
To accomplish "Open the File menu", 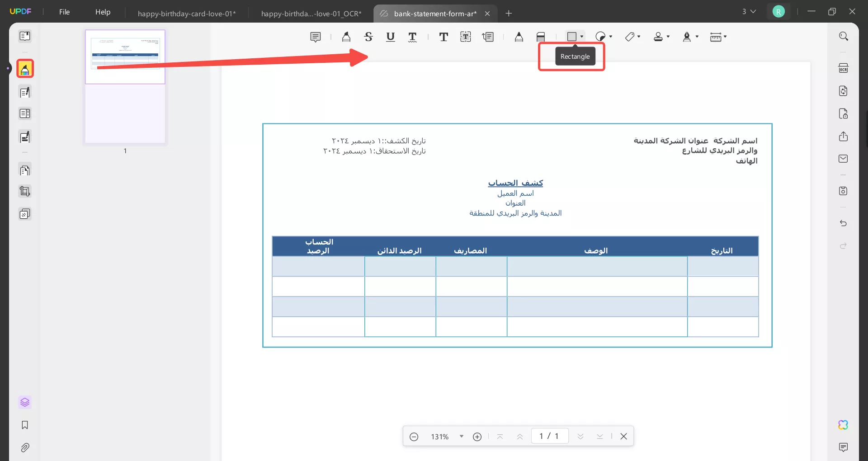I will tap(64, 12).
